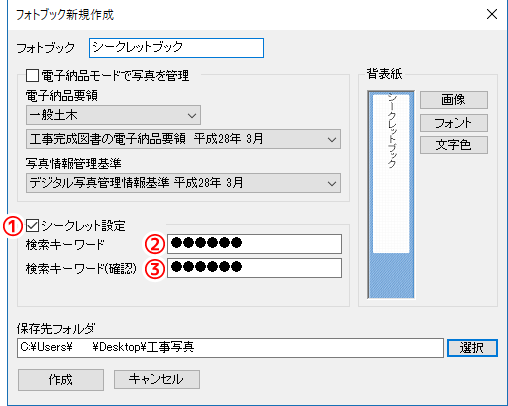Image resolution: width=508 pixels, height=406 pixels.
Task: Click the キャンセル button
Action: [x=157, y=379]
